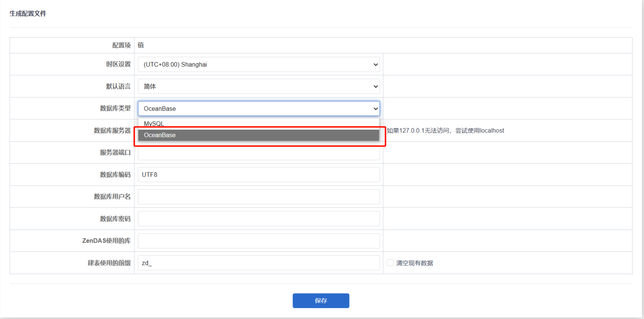Viewport: 644px width, 319px height.
Task: Click the 生成配置文件 page heading
Action: tap(28, 13)
